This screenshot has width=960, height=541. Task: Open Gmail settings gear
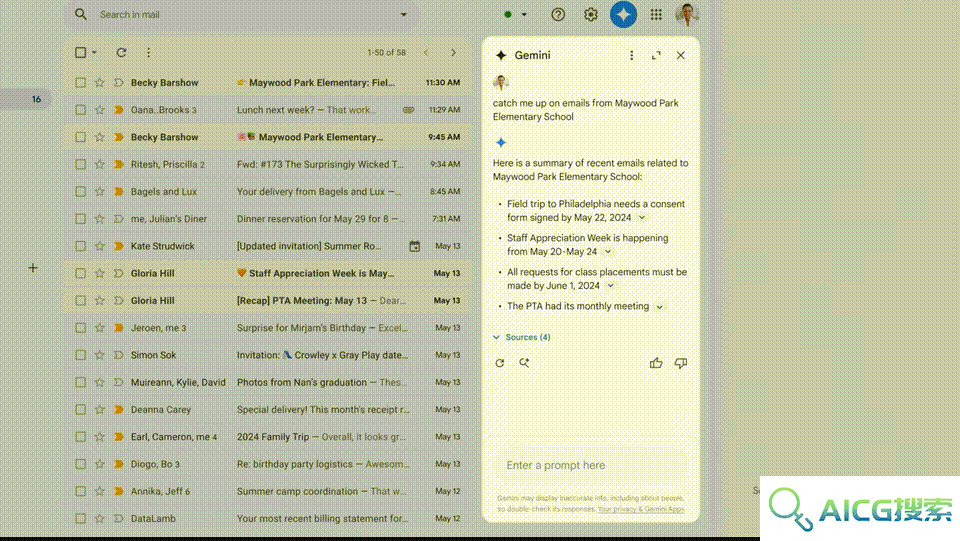(590, 14)
